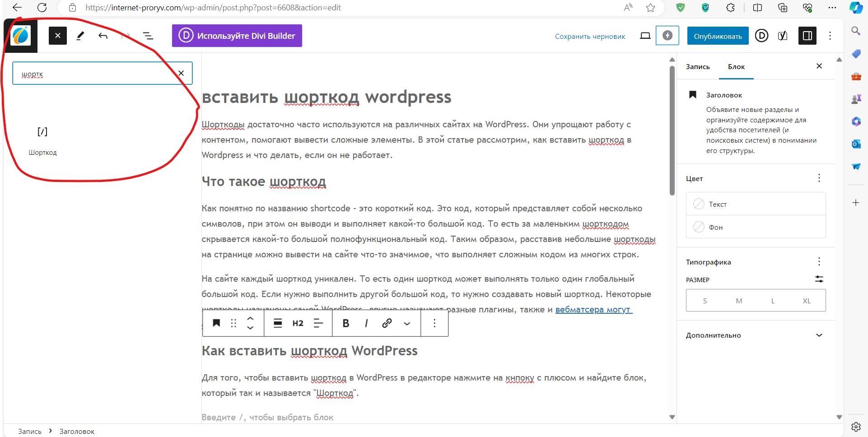Open the Фон color picker

tap(756, 227)
